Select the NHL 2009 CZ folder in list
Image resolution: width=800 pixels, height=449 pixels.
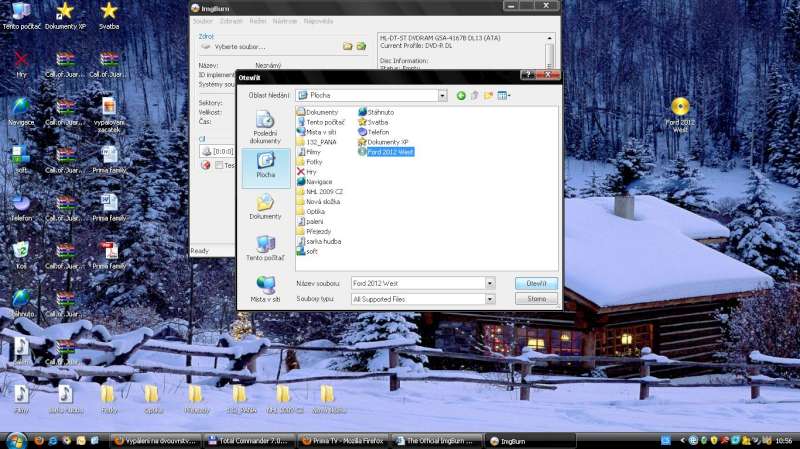[x=324, y=190]
